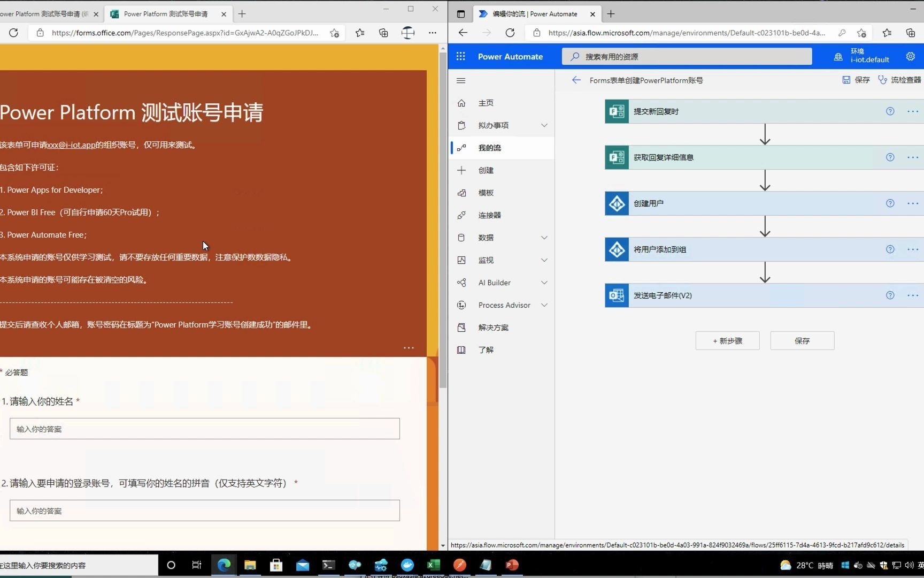Click the Azure AD icon on 将用户添加到组 step

point(617,249)
